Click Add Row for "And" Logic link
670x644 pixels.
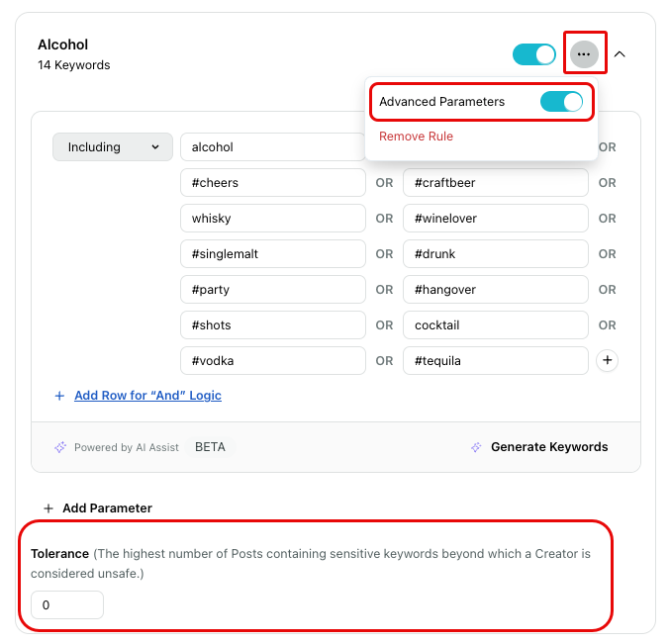[x=147, y=396]
